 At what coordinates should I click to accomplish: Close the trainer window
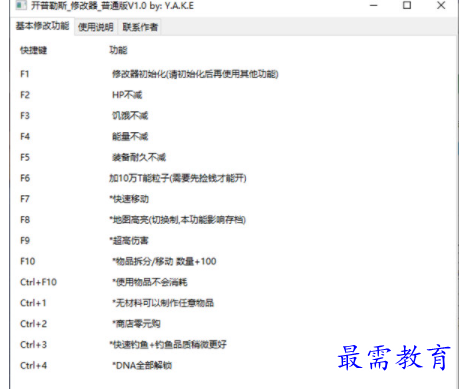(441, 5)
